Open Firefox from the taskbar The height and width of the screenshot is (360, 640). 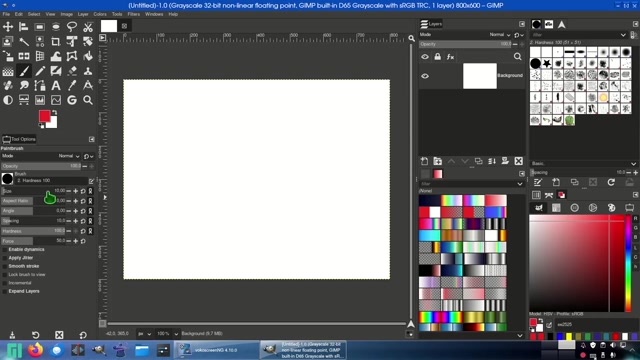click(36, 350)
